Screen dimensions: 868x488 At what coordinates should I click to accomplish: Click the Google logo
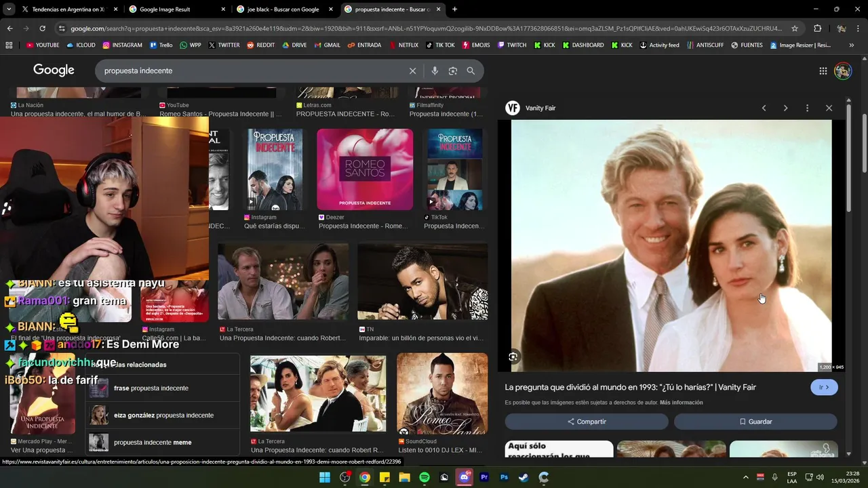(x=54, y=70)
